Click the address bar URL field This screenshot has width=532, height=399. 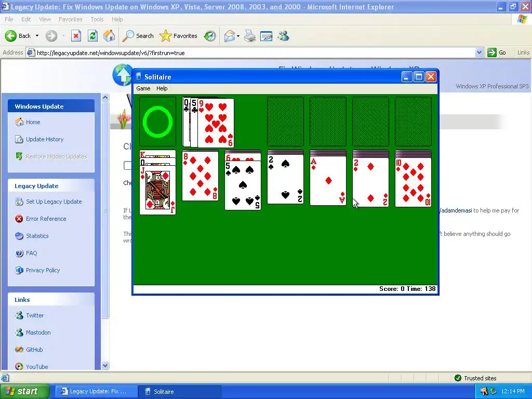[x=255, y=52]
